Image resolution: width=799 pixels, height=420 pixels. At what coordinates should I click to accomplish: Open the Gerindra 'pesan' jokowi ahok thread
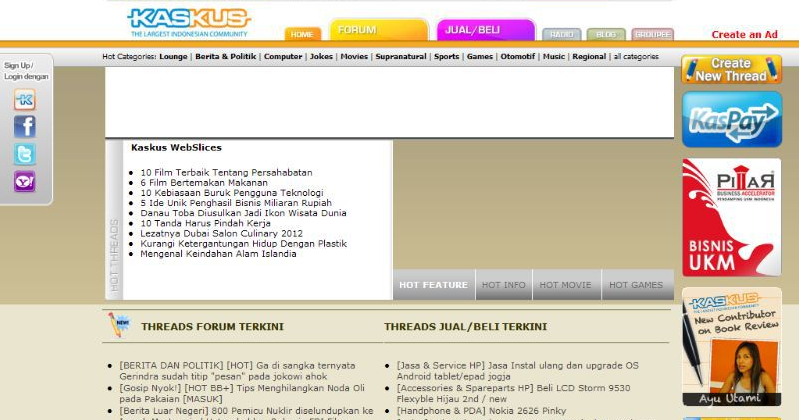pyautogui.click(x=237, y=371)
